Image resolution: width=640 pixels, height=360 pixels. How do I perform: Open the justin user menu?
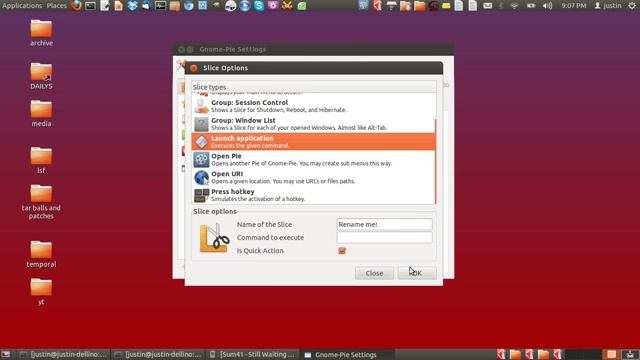[608, 6]
